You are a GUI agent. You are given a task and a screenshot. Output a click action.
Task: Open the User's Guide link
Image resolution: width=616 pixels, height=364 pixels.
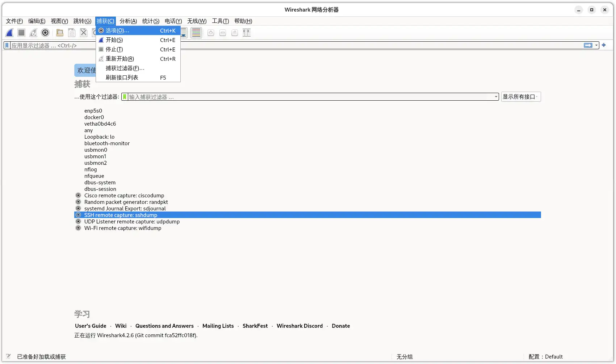coord(91,326)
